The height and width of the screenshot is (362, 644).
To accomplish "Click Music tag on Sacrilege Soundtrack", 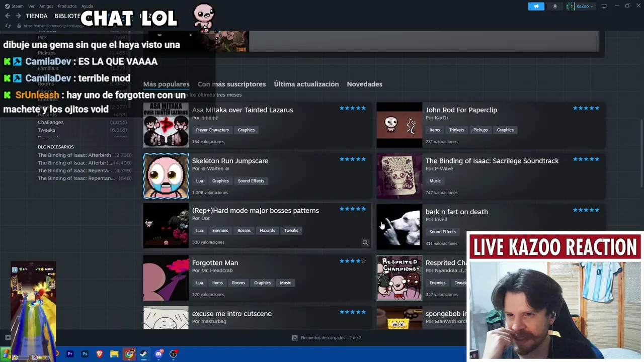I will pos(435,181).
